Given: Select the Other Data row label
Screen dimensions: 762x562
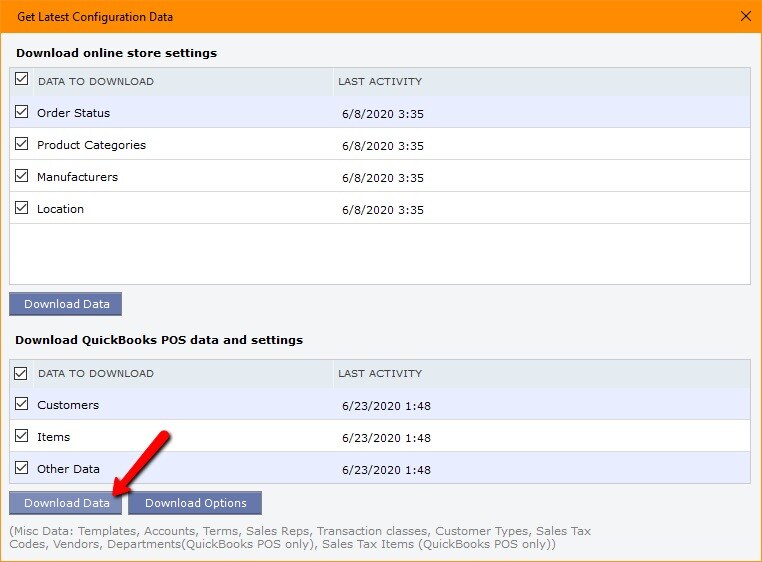Looking at the screenshot, I should (68, 469).
